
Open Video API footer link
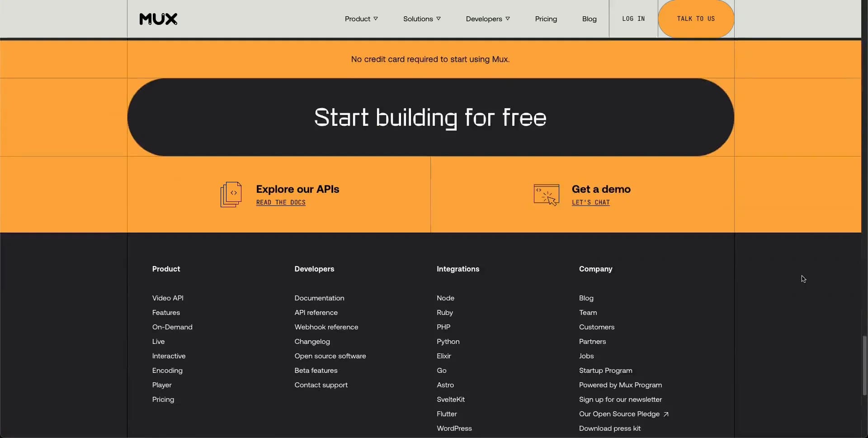point(168,298)
